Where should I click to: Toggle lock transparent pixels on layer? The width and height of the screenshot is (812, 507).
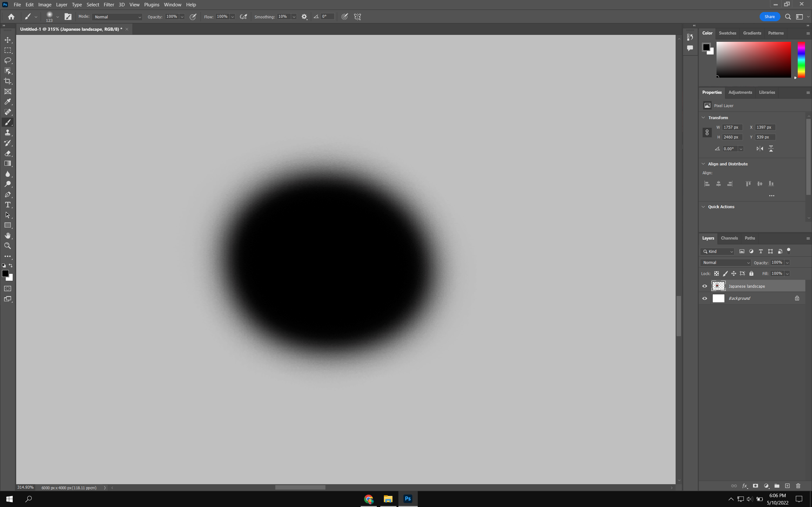coord(717,273)
